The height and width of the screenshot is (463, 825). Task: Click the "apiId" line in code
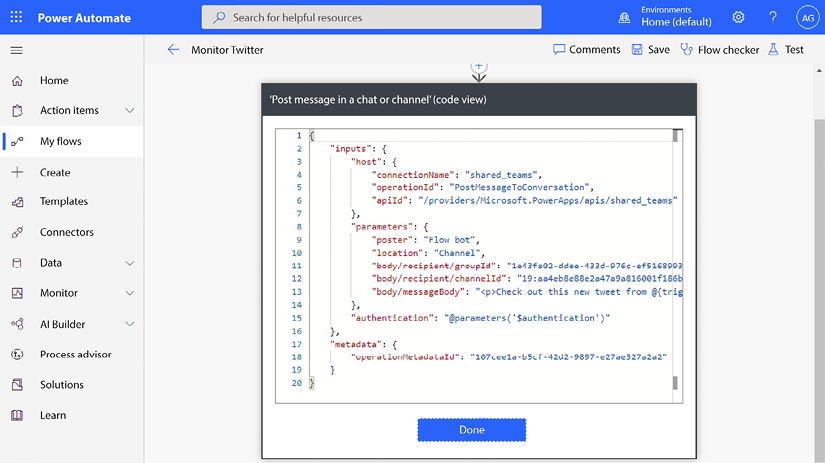pos(524,200)
